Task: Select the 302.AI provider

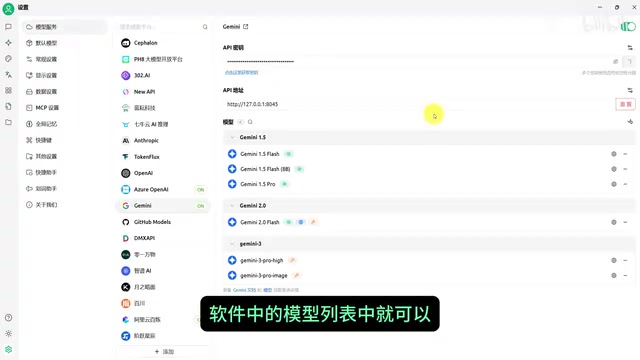Action: point(163,76)
